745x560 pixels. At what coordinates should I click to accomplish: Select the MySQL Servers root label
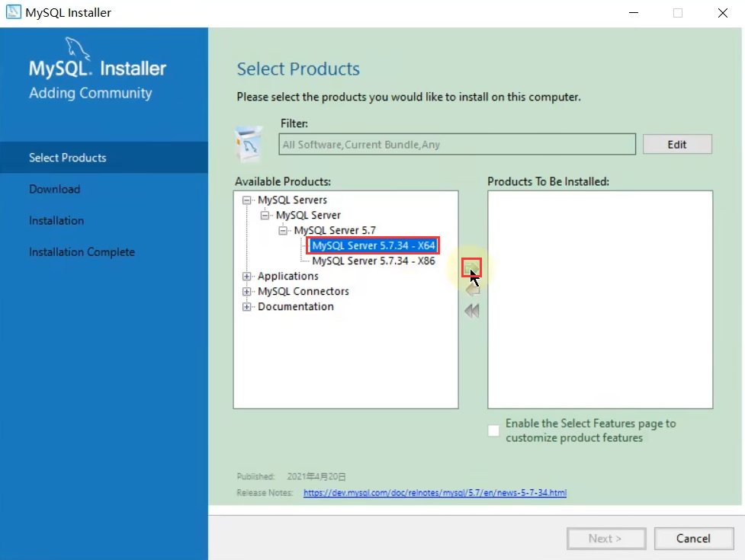(292, 200)
